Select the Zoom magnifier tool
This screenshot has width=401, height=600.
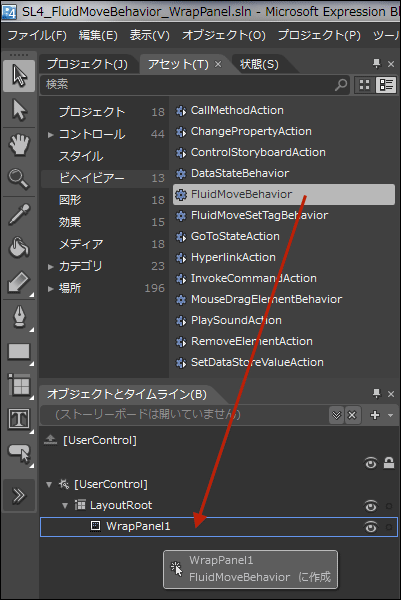pos(19,179)
